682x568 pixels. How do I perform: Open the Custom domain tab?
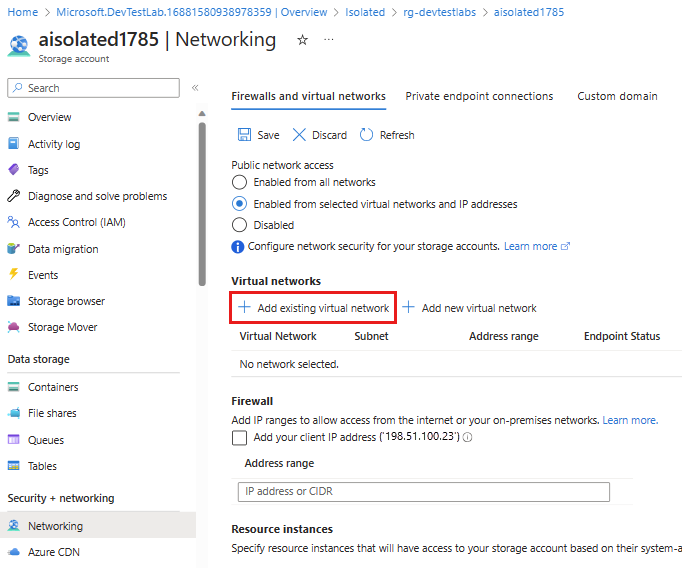point(617,96)
